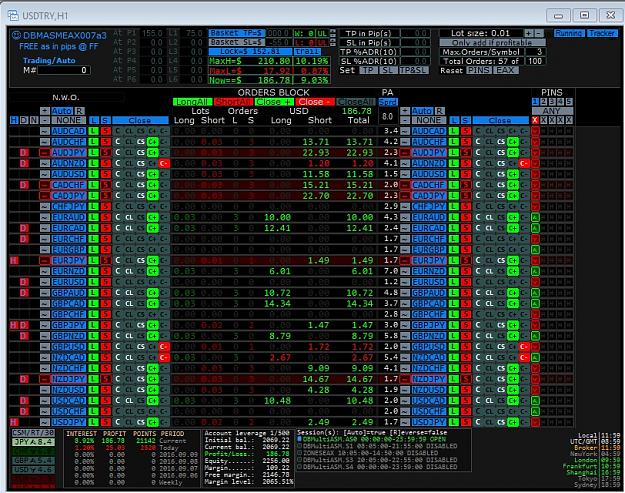Toggle the left Auto button

[x=62, y=111]
